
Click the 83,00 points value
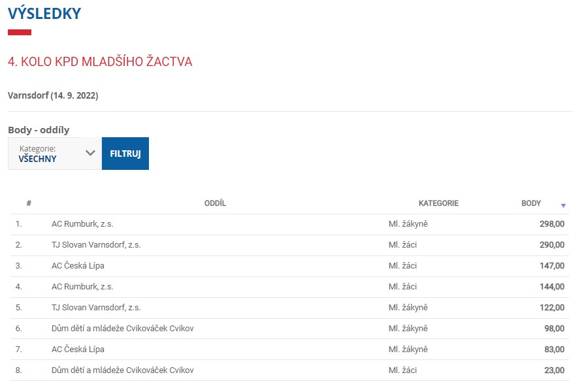554,350
